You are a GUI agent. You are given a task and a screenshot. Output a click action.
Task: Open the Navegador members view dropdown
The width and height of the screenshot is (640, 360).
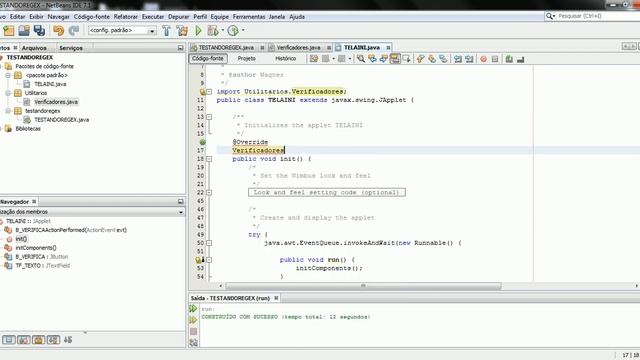tap(180, 212)
